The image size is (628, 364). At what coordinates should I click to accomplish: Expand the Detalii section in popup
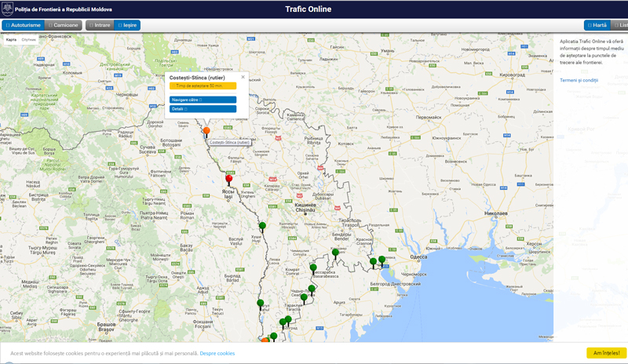[x=203, y=109]
